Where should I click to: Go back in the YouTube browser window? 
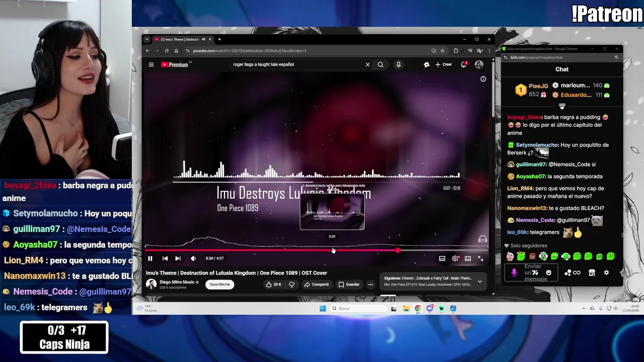click(x=147, y=51)
